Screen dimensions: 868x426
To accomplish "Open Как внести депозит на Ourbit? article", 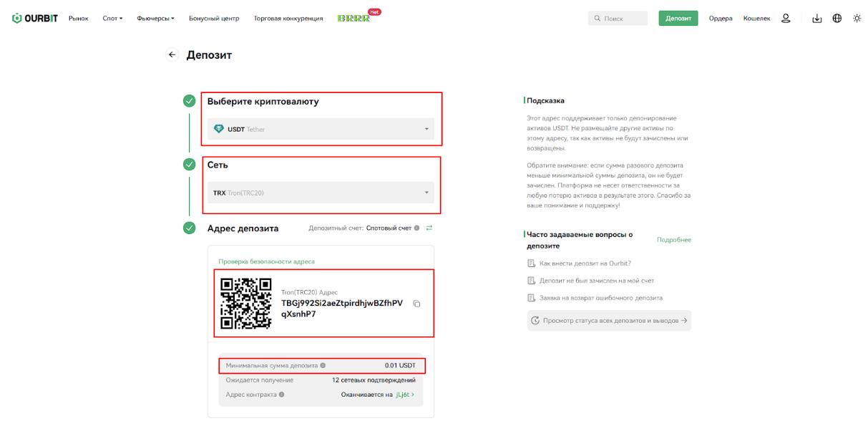I will [x=585, y=263].
